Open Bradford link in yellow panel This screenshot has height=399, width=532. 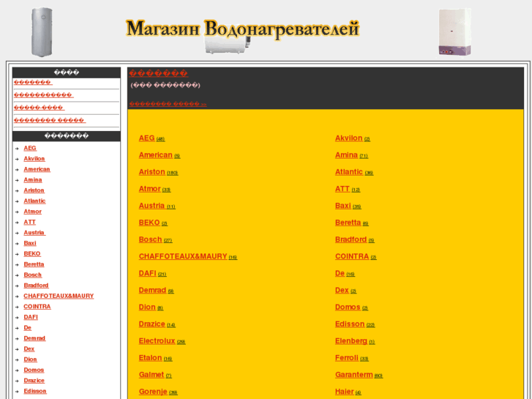[355, 239]
